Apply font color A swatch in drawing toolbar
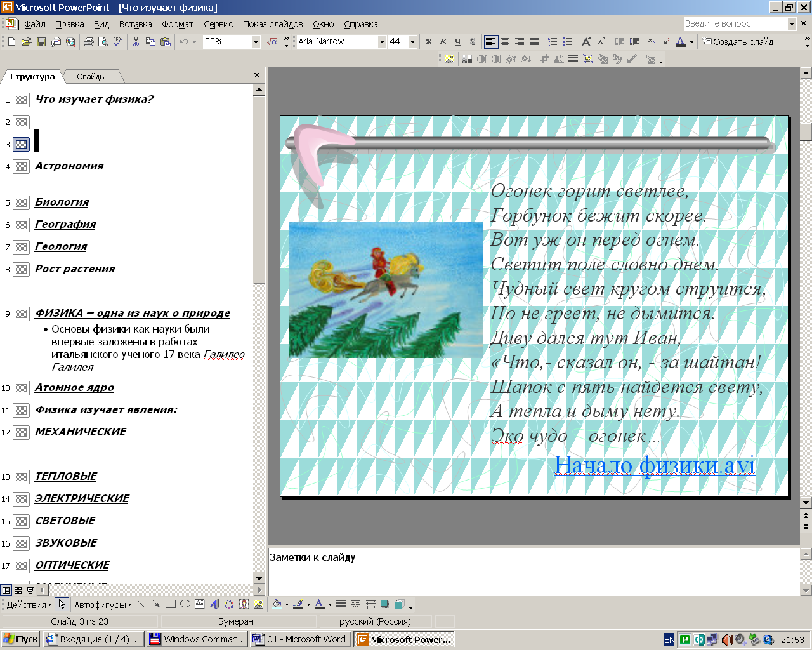Image resolution: width=812 pixels, height=650 pixels. [x=320, y=604]
